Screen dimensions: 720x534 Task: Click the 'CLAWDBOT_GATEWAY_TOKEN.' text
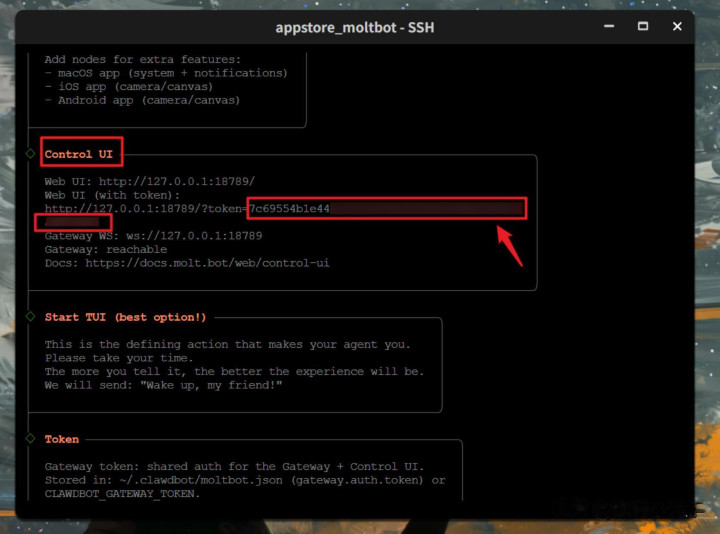(x=122, y=494)
